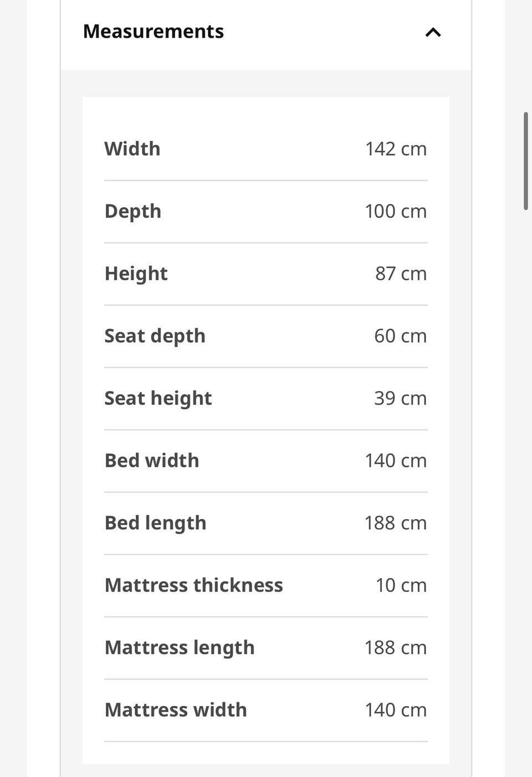Click the Measurements heading

tap(154, 32)
